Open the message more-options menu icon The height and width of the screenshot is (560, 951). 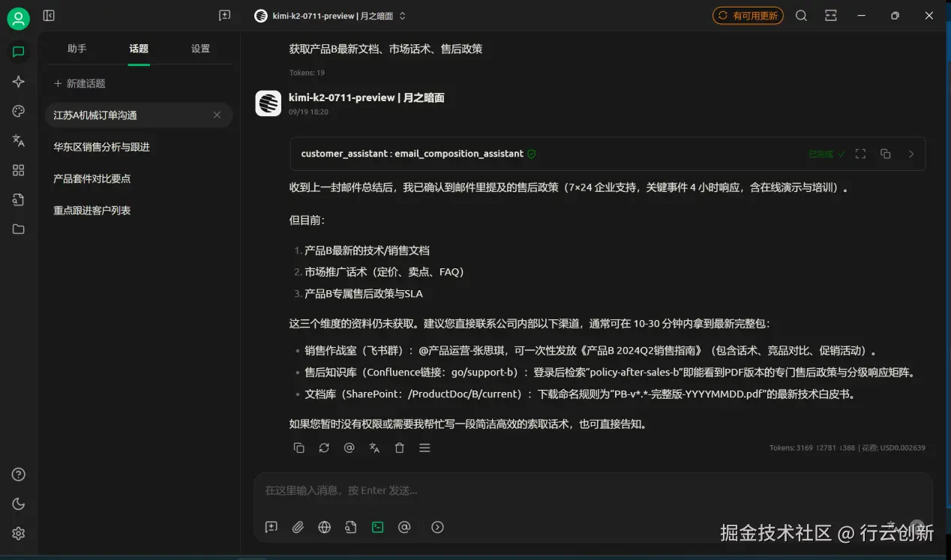pyautogui.click(x=424, y=448)
